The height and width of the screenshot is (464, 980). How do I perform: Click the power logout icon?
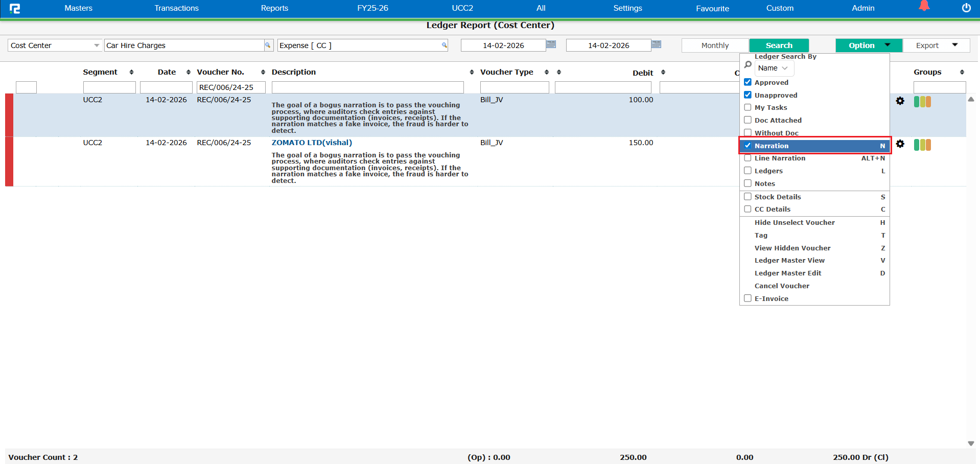[966, 8]
